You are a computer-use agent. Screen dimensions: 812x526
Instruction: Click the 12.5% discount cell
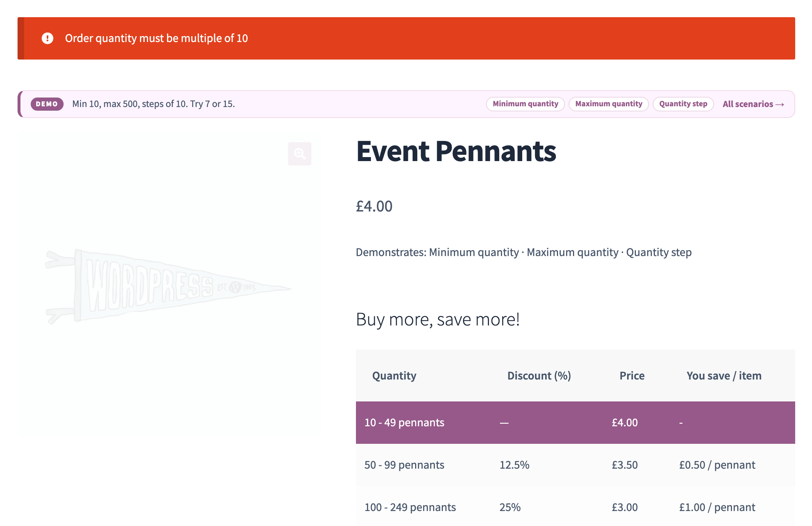[514, 465]
